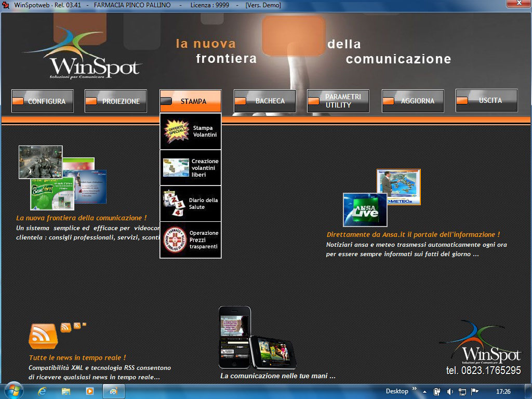Open the CONFIGURA menu
The height and width of the screenshot is (399, 532).
point(43,101)
